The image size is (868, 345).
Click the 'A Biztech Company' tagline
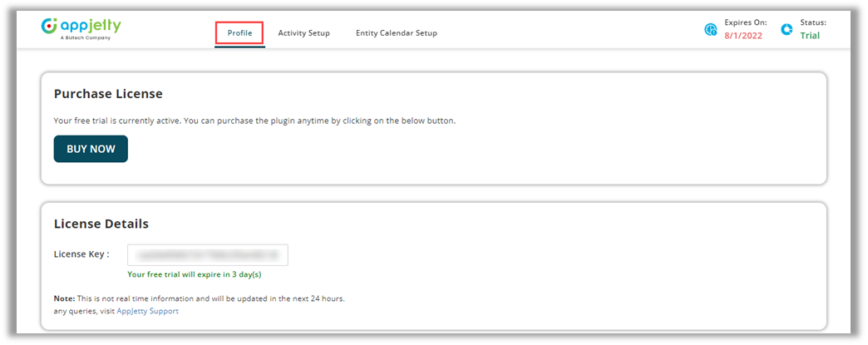tap(86, 37)
